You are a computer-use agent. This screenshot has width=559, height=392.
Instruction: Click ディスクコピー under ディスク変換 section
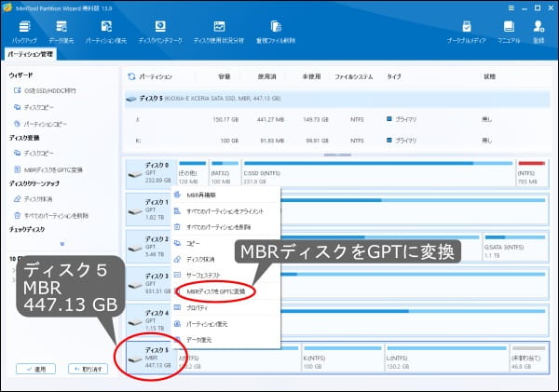(34, 153)
